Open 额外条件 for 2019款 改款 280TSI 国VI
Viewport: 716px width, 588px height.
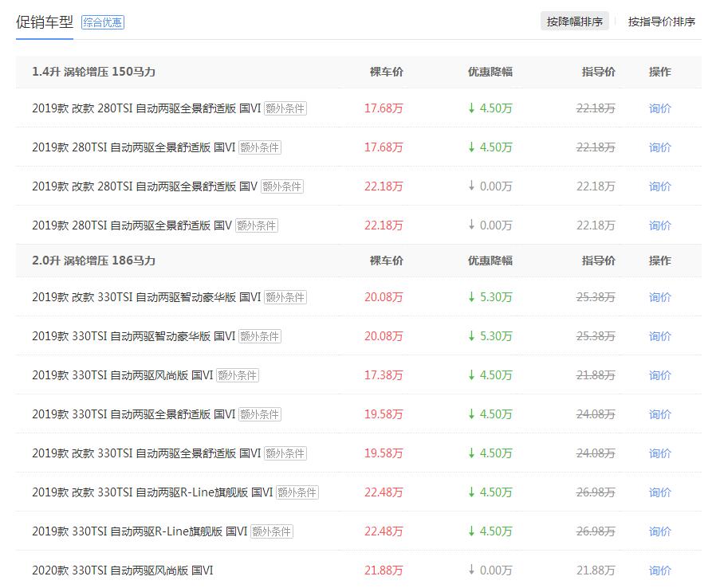285,108
